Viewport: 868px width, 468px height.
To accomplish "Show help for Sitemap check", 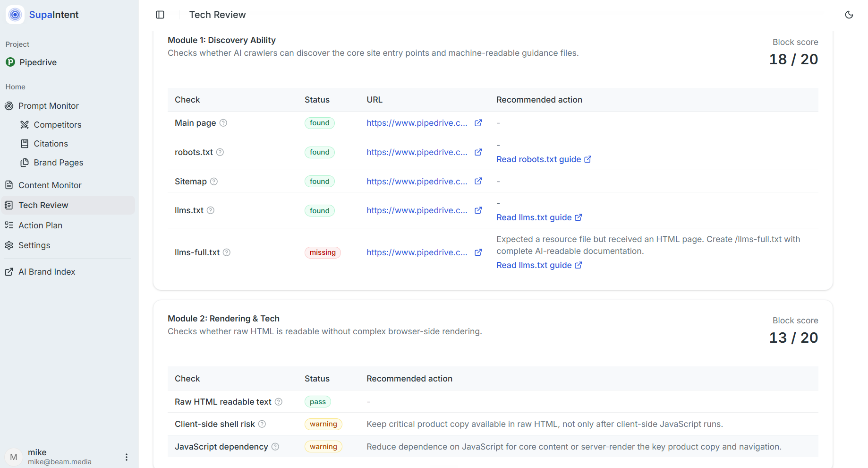I will 214,182.
